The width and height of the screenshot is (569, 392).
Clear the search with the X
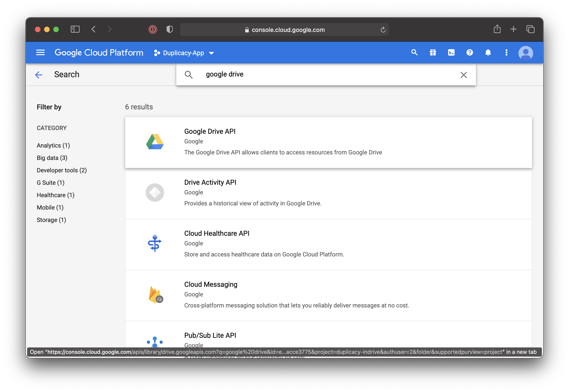(x=463, y=75)
